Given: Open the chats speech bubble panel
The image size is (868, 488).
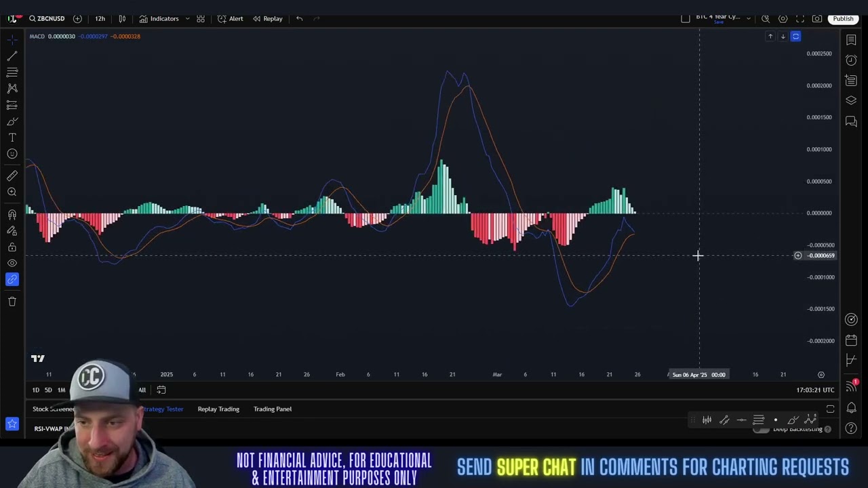Looking at the screenshot, I should (x=851, y=121).
